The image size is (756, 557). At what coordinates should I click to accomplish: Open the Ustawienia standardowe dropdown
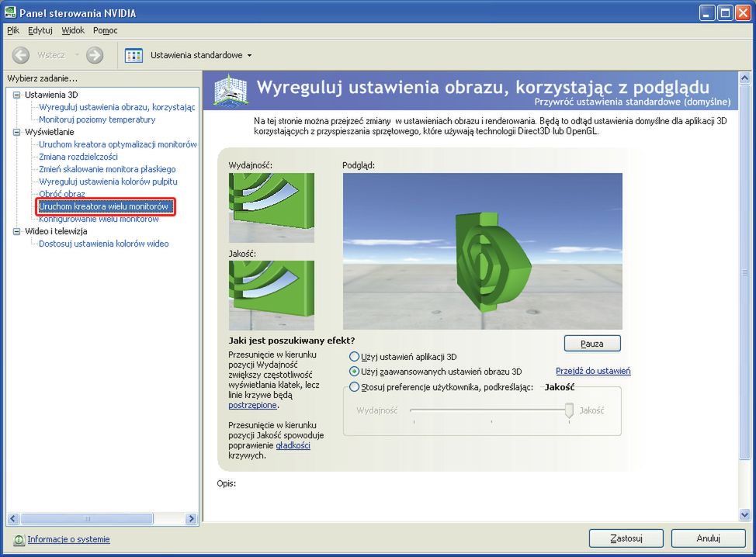249,55
